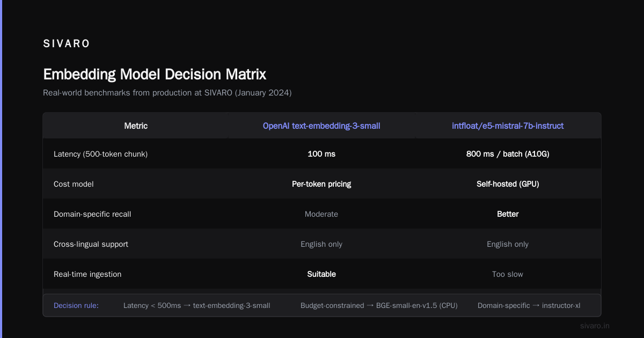Viewport: 644px width, 338px height.
Task: Select the Metric column header
Action: point(136,126)
